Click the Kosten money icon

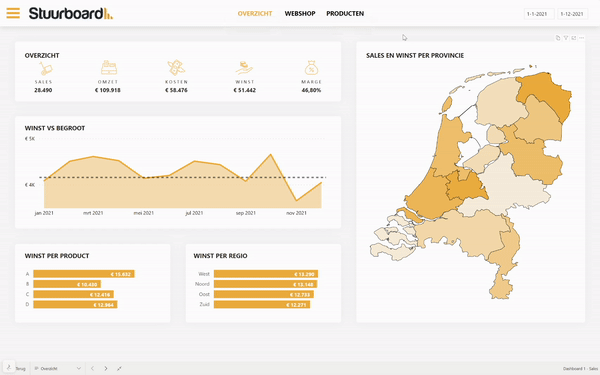(x=176, y=68)
